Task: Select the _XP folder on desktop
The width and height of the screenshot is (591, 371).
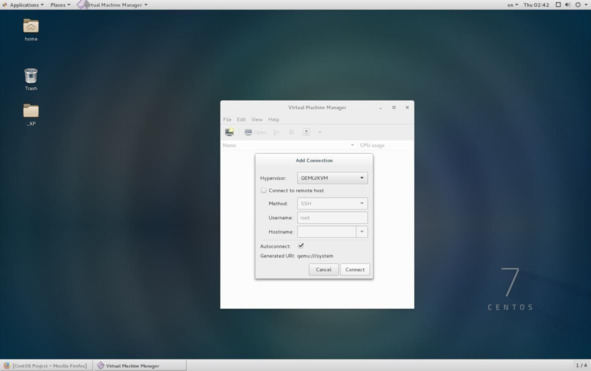Action: click(31, 115)
